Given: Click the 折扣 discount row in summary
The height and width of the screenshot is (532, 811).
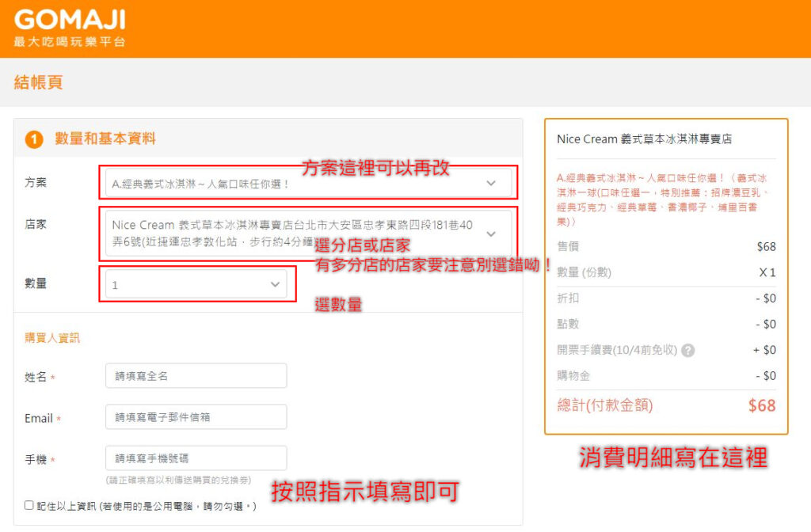Looking at the screenshot, I should (665, 298).
